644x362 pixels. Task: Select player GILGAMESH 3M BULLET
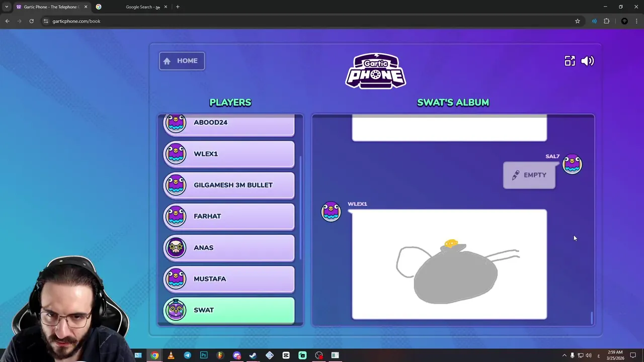229,185
